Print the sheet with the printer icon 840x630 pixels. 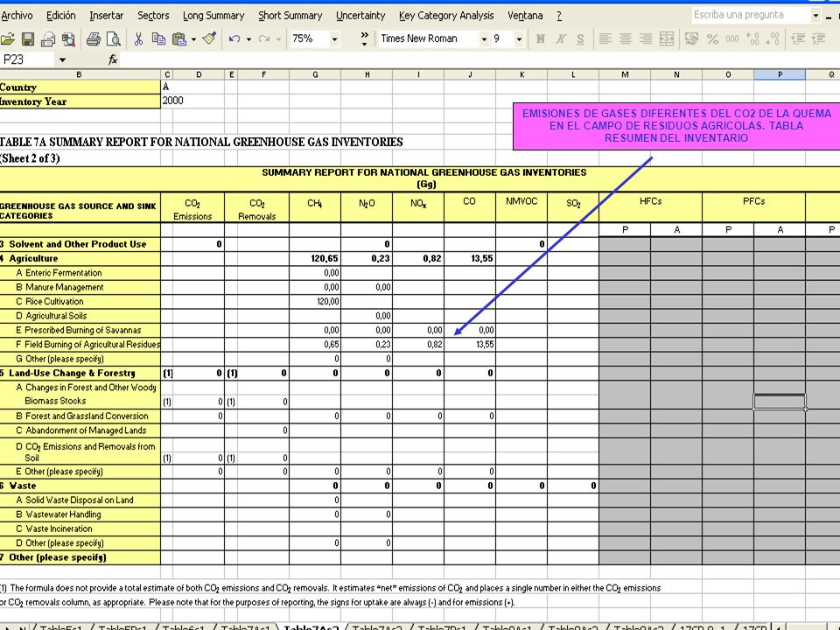tap(94, 38)
